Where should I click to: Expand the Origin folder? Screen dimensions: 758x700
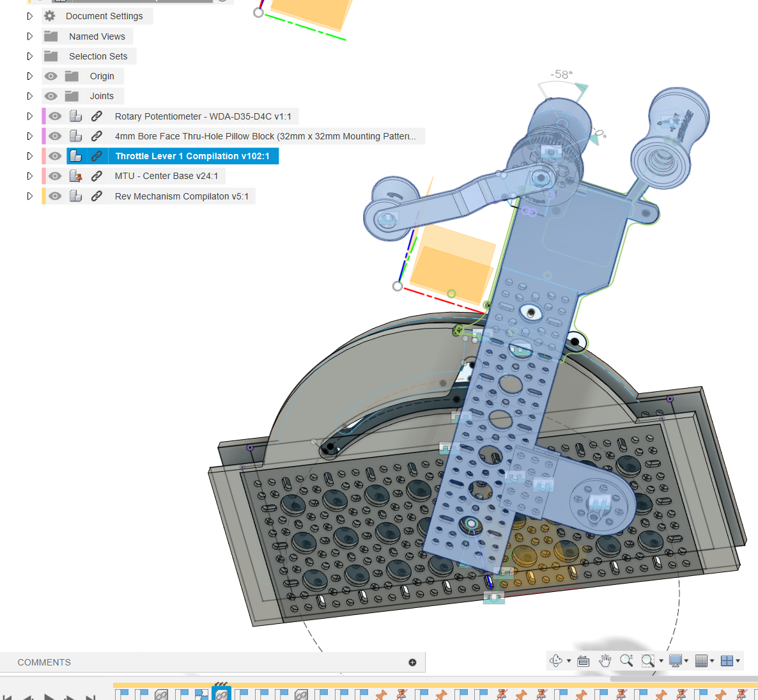(29, 76)
